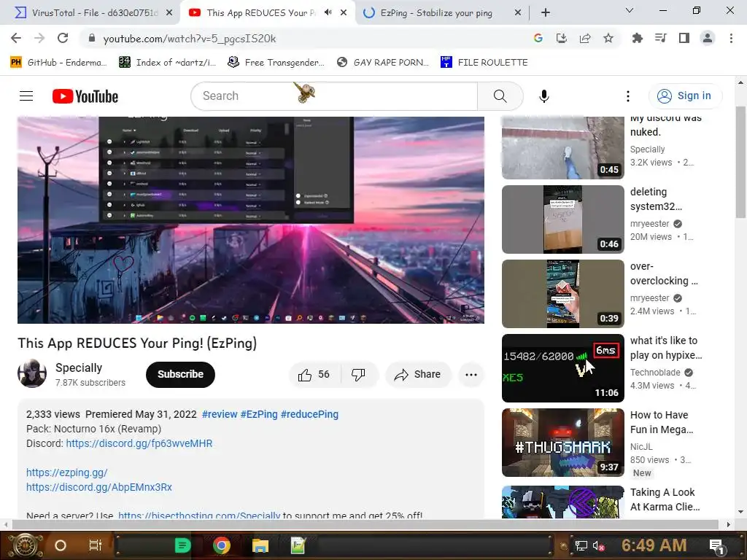Viewport: 747px width, 560px height.
Task: Click the search magnifier button
Action: coord(500,96)
